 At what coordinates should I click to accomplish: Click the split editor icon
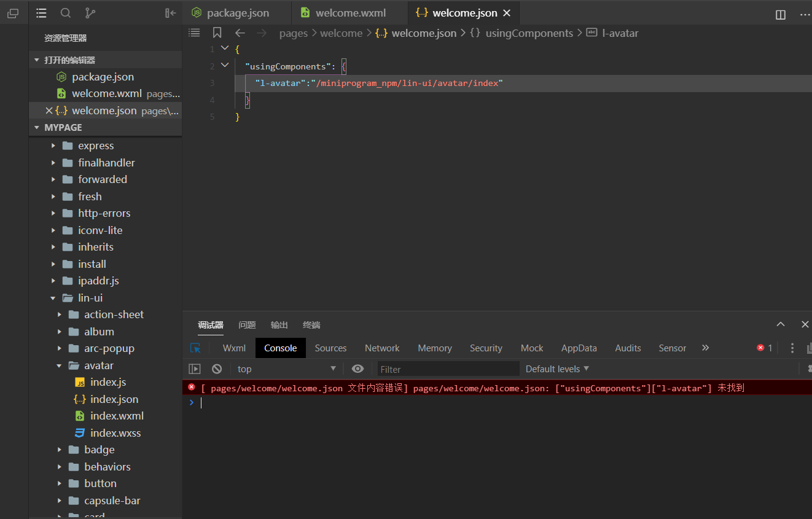point(781,15)
